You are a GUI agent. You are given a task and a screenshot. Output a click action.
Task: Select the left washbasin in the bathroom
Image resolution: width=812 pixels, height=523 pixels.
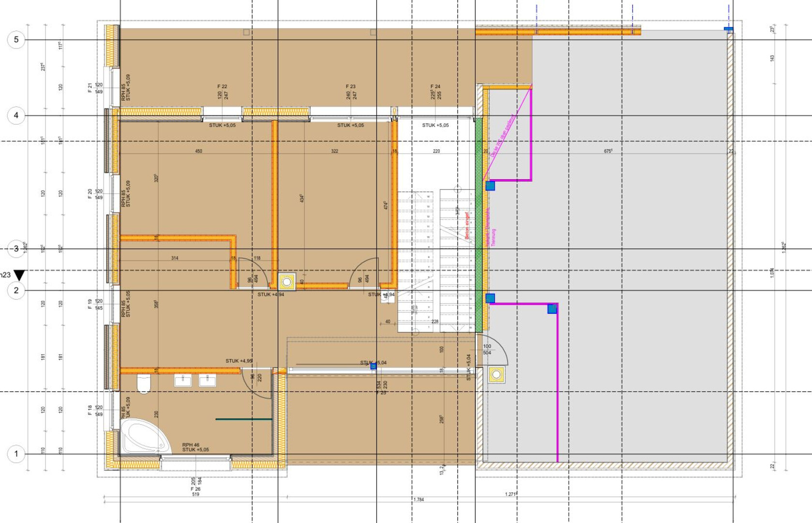click(182, 380)
